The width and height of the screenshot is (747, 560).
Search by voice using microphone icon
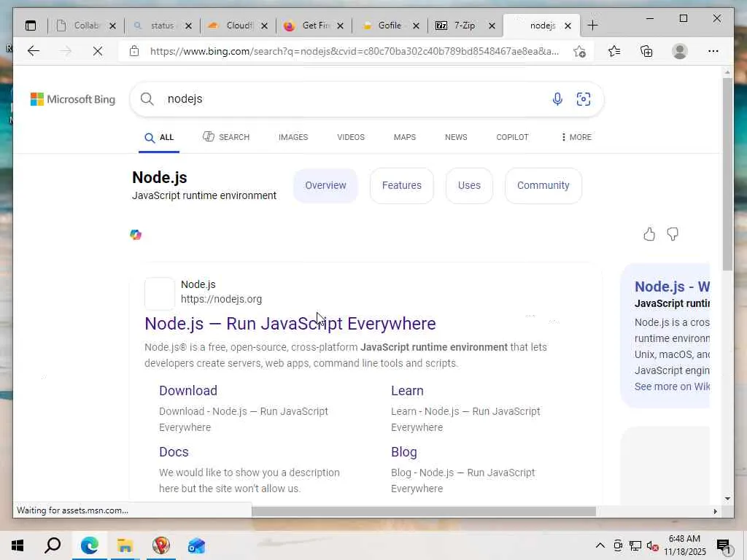pyautogui.click(x=557, y=99)
